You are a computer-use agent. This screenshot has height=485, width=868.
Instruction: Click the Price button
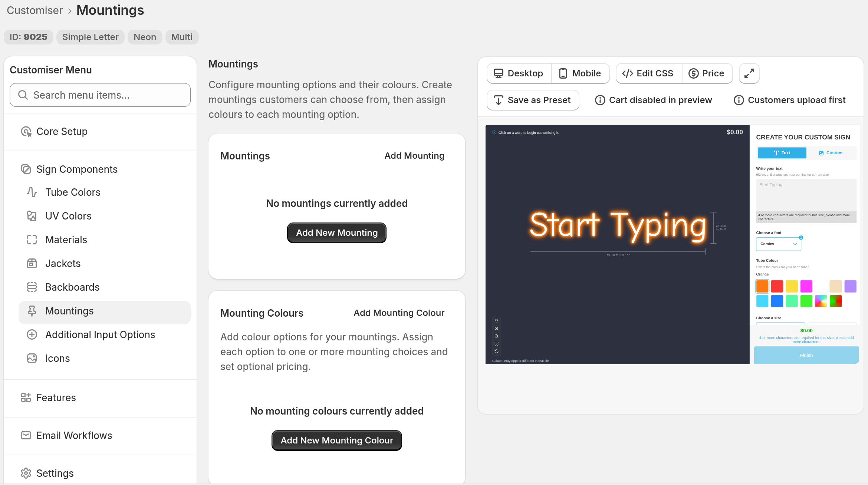click(707, 73)
